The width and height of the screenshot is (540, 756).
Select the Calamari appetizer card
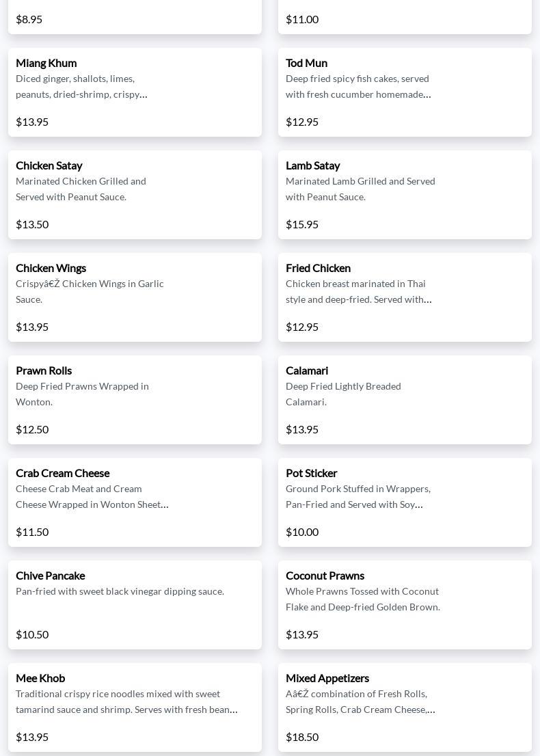point(405,400)
